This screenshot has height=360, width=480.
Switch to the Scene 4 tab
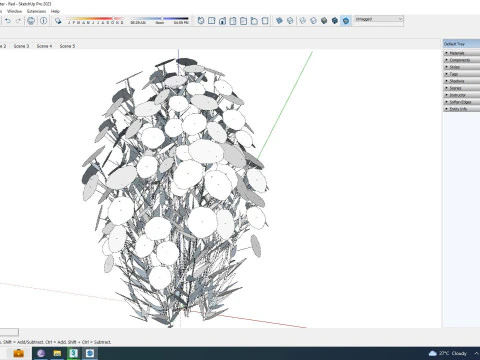(x=44, y=46)
